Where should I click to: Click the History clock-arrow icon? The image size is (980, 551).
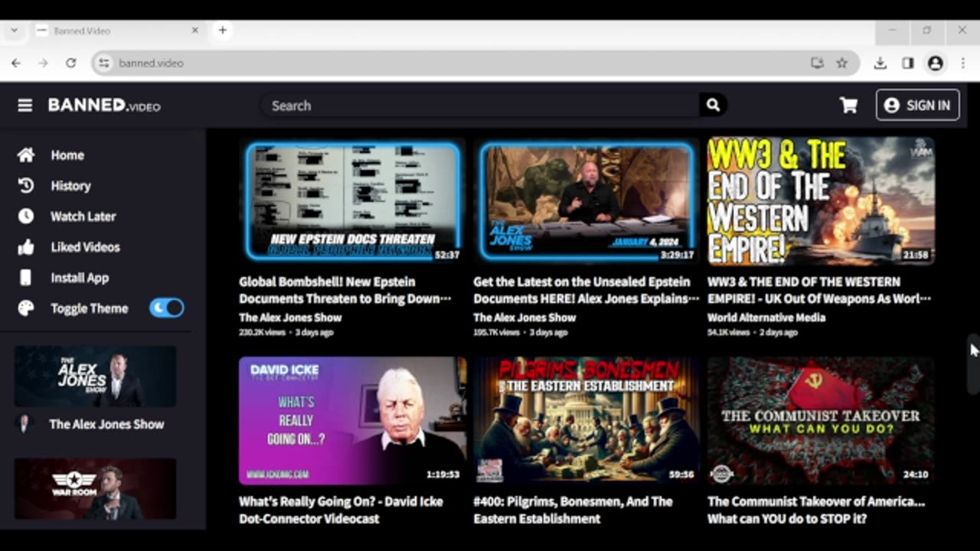point(26,185)
